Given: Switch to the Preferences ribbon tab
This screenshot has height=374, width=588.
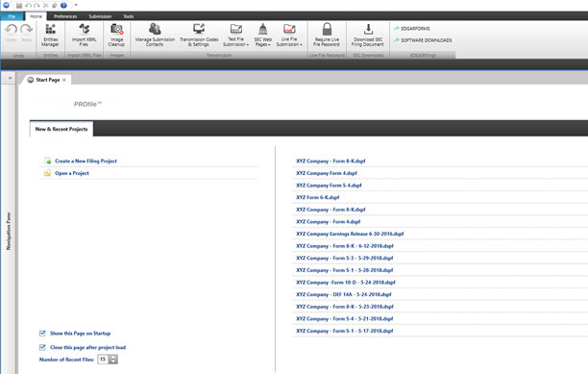Looking at the screenshot, I should (x=65, y=16).
